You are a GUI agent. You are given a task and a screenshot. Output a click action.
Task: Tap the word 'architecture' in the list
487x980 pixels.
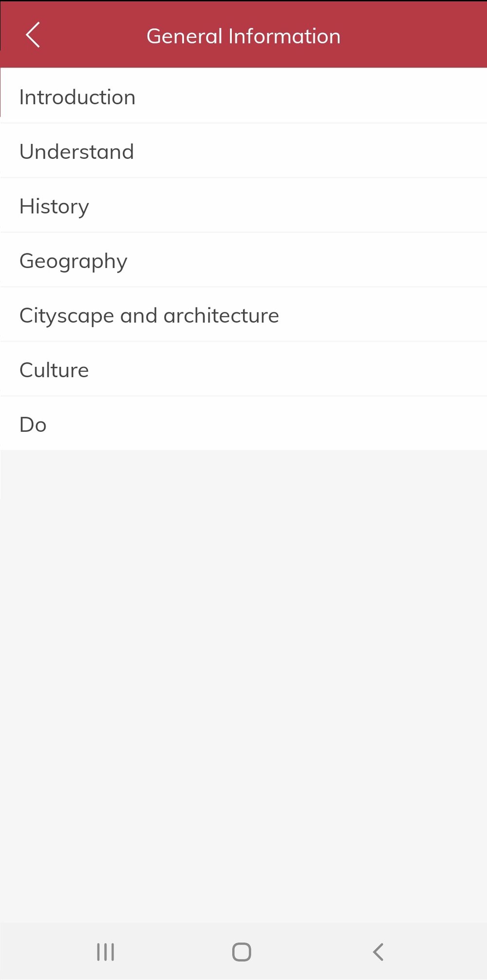pos(221,316)
